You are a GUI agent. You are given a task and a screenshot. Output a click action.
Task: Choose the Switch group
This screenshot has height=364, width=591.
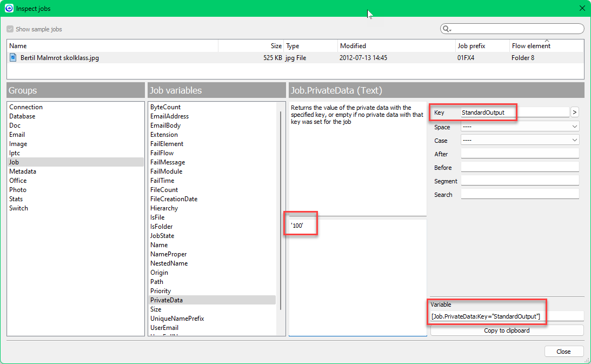click(19, 208)
